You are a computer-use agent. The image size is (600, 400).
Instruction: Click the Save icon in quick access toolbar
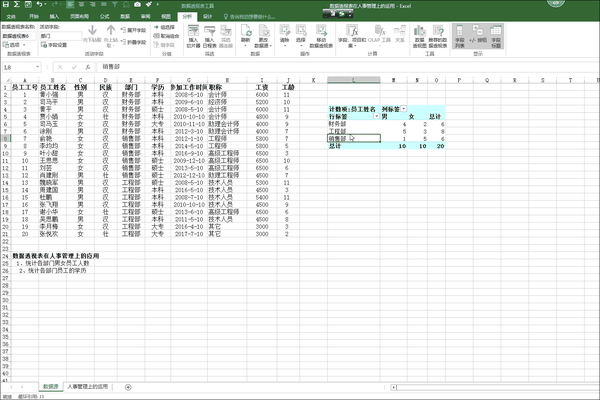pos(6,4)
